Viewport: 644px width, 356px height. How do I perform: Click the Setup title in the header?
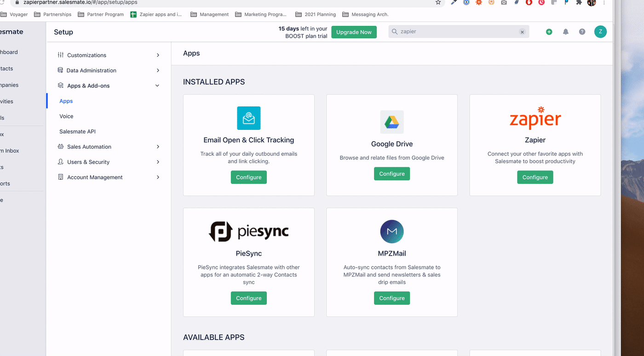pyautogui.click(x=63, y=32)
